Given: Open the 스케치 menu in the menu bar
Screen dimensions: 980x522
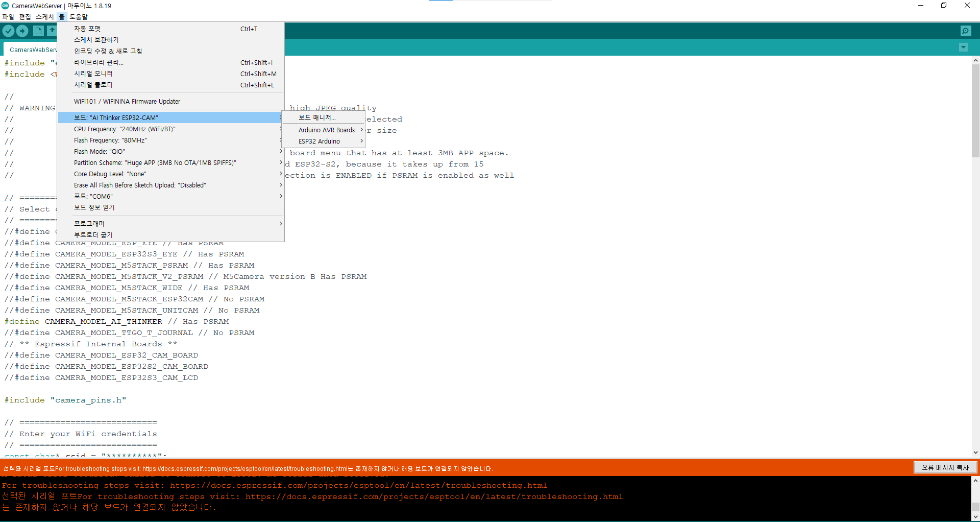Looking at the screenshot, I should click(x=44, y=17).
